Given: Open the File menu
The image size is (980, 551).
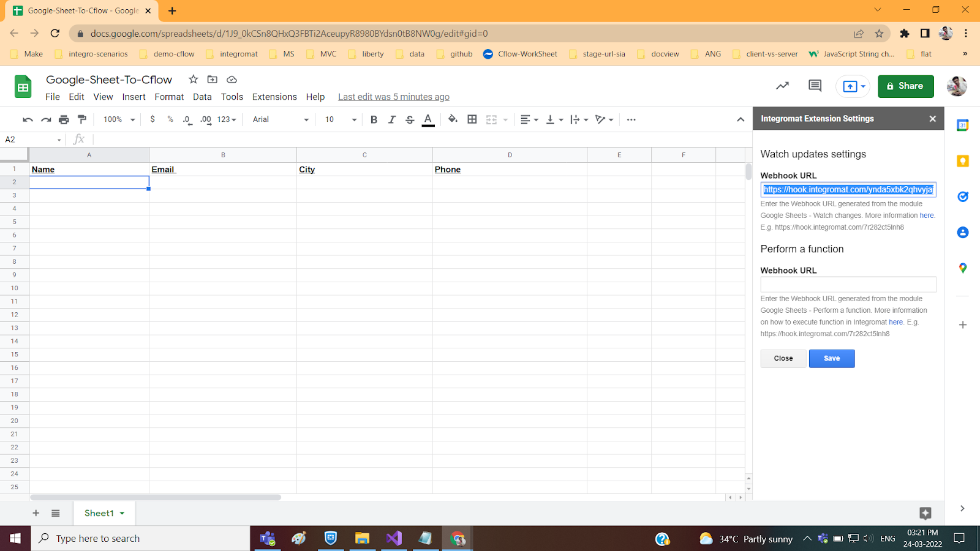Looking at the screenshot, I should [53, 97].
